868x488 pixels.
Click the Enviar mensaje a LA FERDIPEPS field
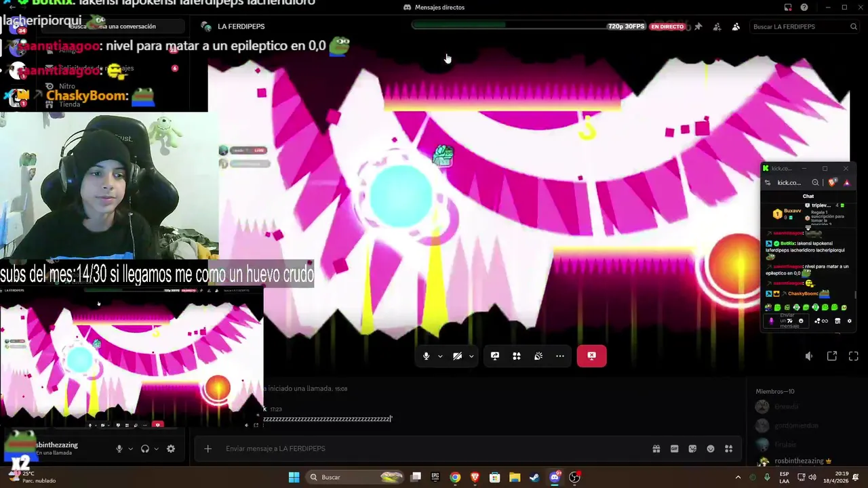click(434, 449)
